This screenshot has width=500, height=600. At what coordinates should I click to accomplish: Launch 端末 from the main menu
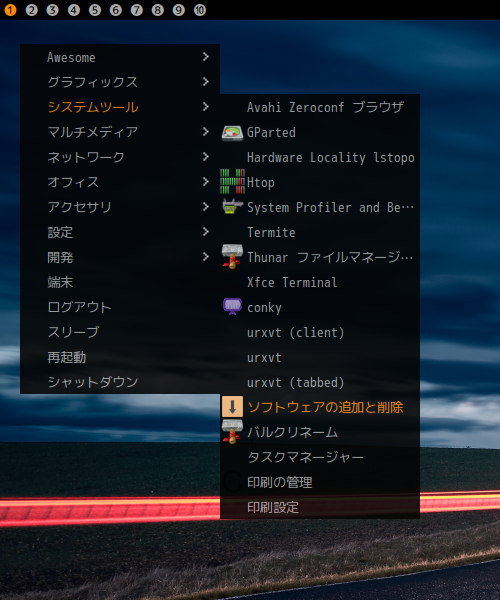pos(120,282)
